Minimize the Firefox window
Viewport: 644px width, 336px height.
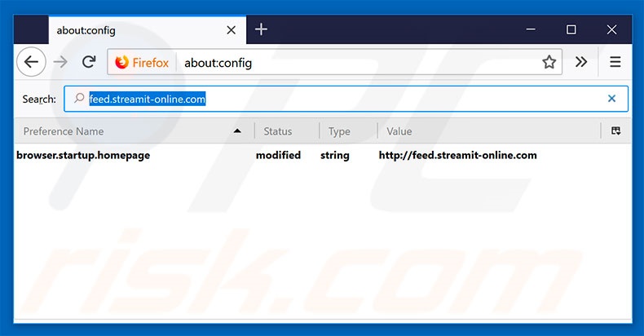pyautogui.click(x=531, y=29)
